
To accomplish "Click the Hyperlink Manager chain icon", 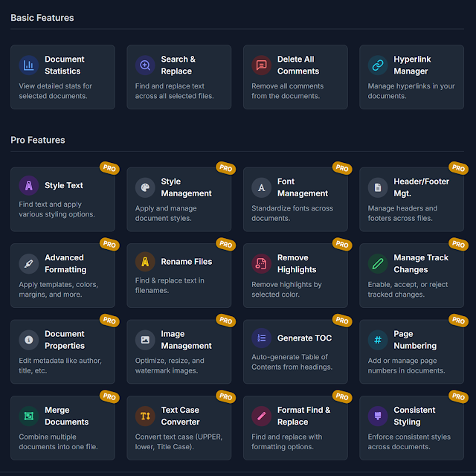I will [378, 65].
